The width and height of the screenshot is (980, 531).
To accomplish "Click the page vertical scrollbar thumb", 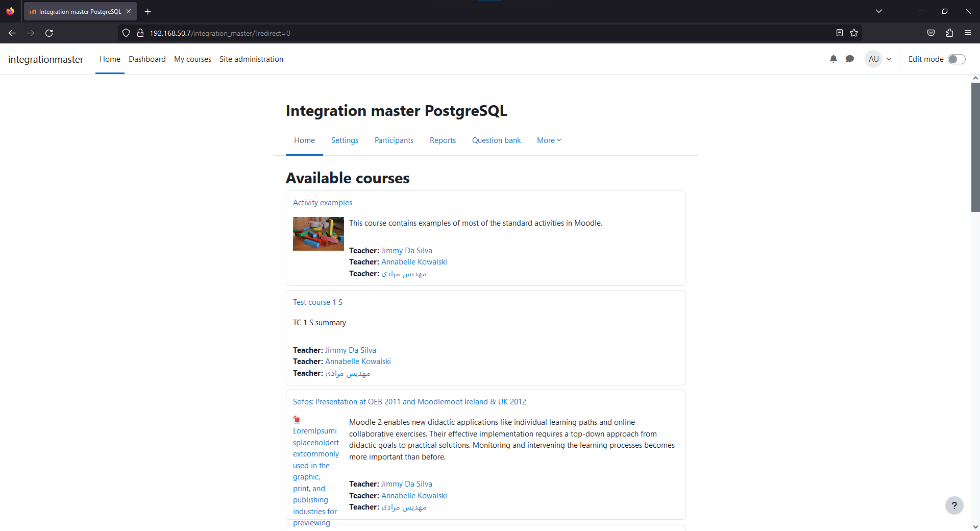I will [x=975, y=147].
